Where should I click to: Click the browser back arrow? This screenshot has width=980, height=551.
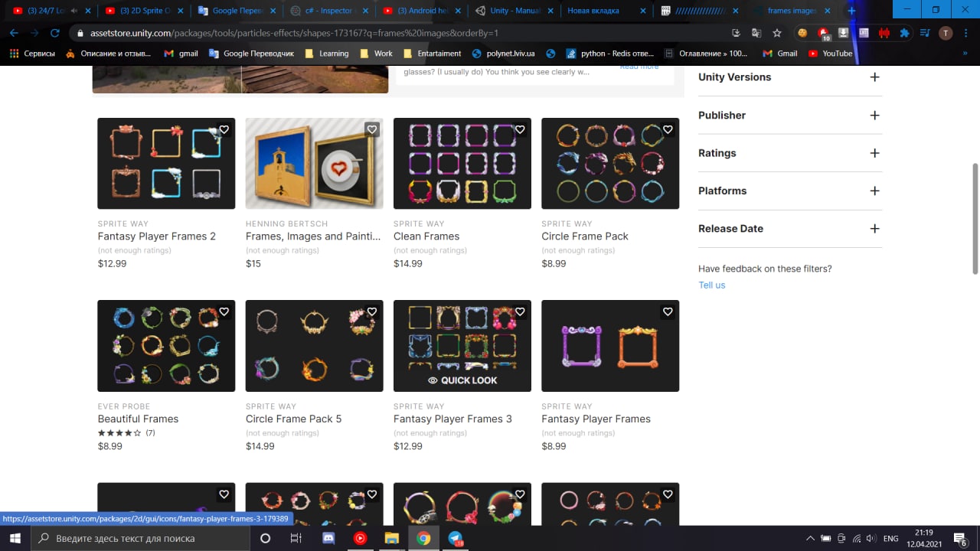coord(14,33)
